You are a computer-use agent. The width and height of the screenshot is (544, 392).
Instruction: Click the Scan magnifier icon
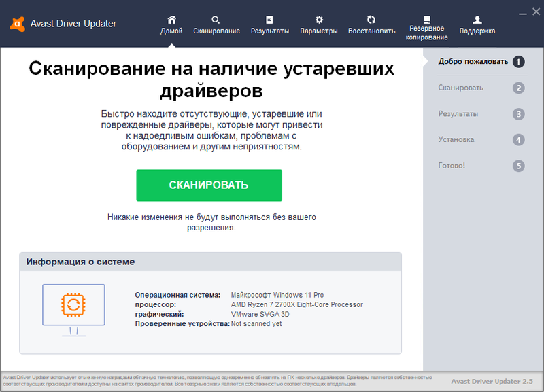(x=216, y=20)
